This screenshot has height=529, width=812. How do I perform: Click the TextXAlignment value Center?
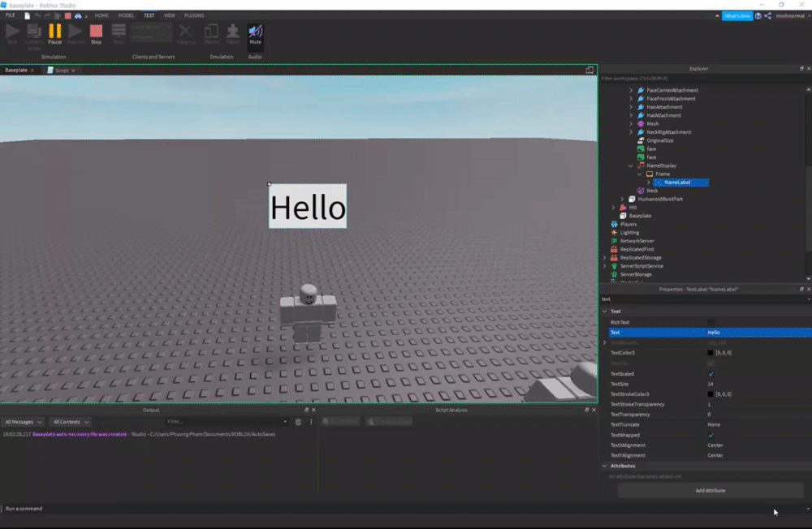click(x=715, y=445)
